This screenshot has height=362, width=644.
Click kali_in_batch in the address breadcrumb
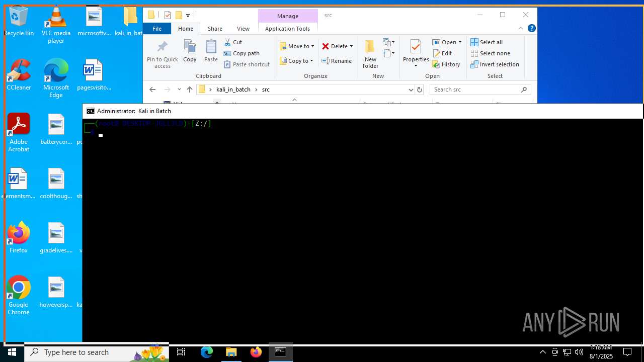(233, 89)
